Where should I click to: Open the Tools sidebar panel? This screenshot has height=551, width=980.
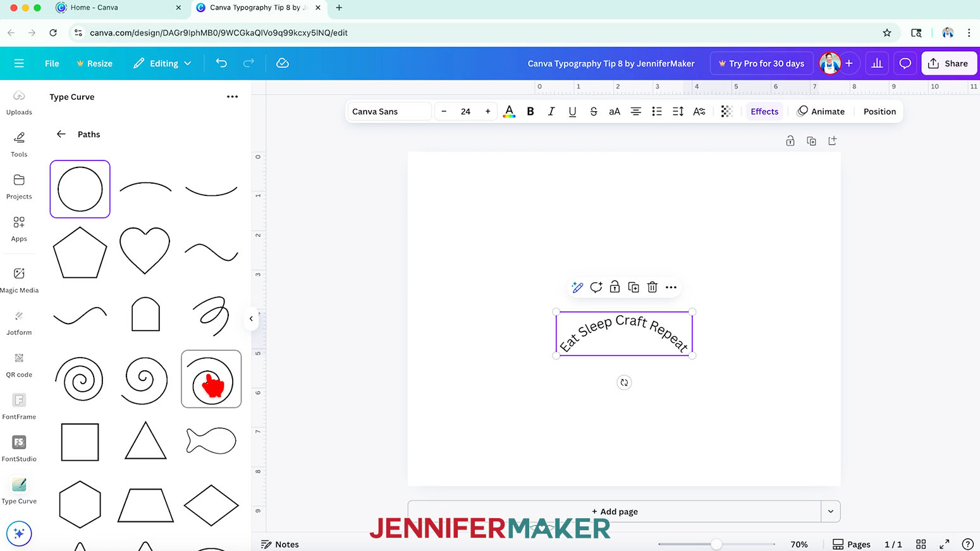(x=19, y=145)
